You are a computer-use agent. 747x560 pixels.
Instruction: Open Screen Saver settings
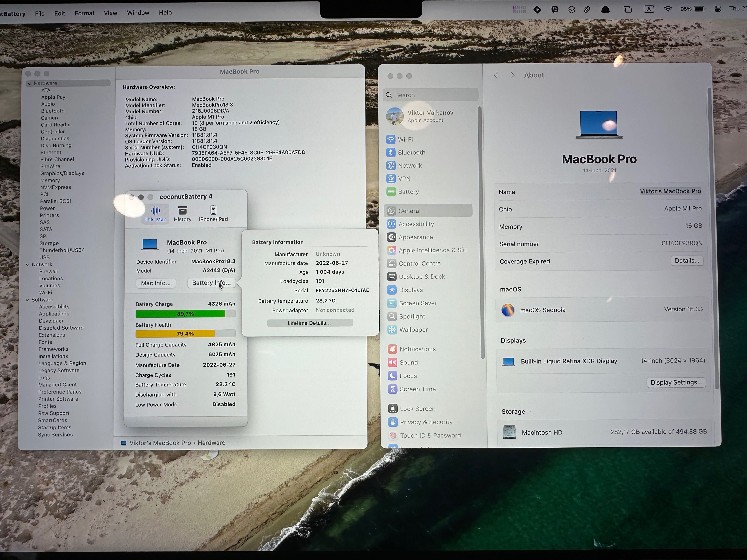point(412,303)
